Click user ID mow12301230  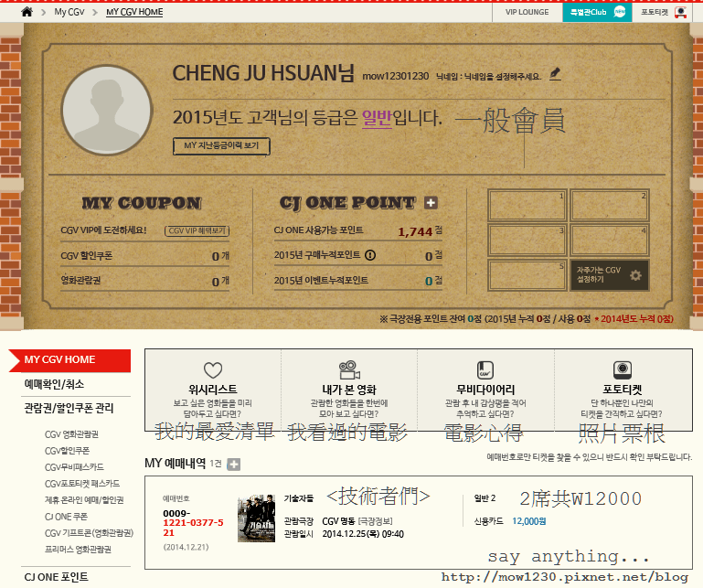click(x=396, y=76)
